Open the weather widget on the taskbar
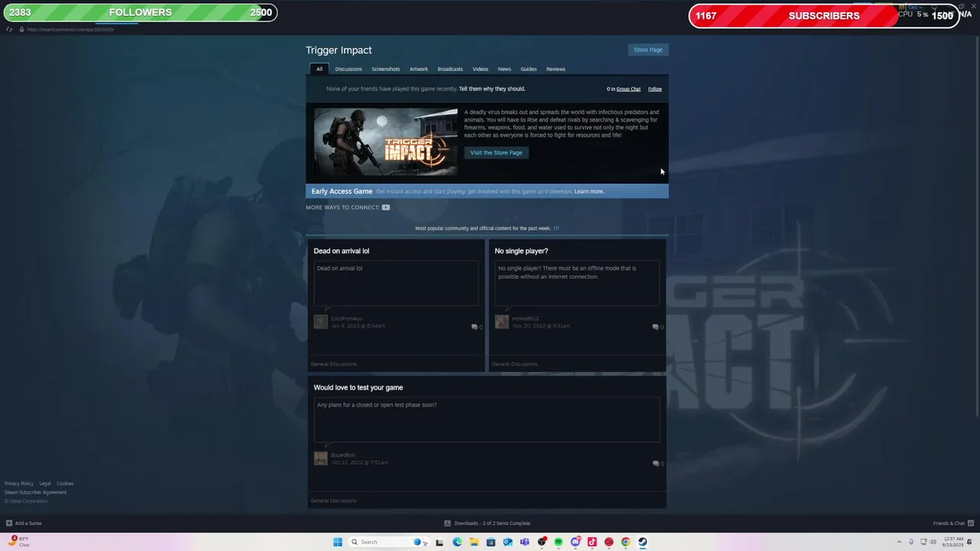The width and height of the screenshot is (980, 551). coord(19,541)
